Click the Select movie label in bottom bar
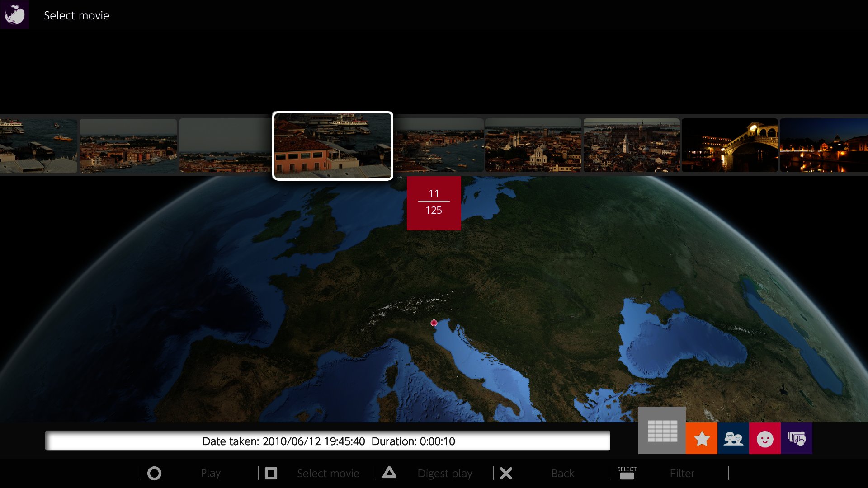The image size is (868, 488). (328, 474)
